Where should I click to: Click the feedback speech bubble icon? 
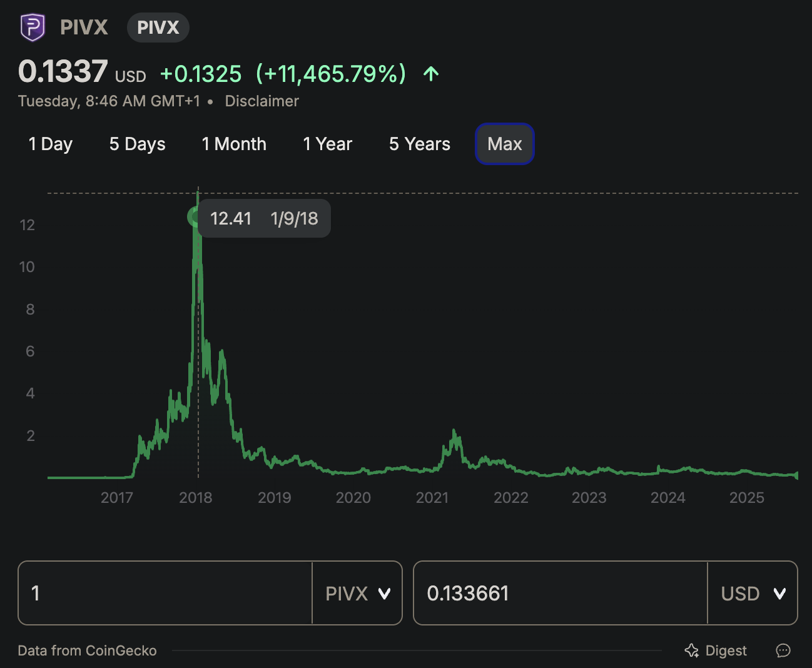coord(783,650)
